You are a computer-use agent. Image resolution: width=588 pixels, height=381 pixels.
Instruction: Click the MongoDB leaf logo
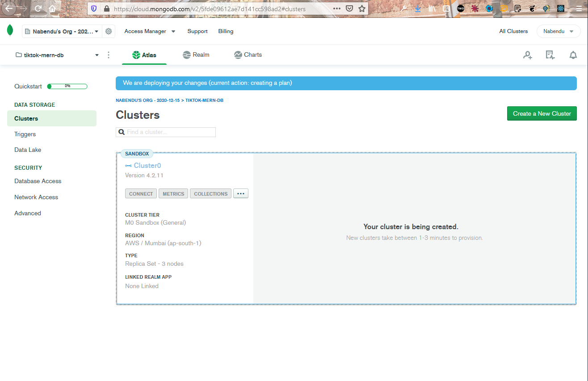point(10,31)
